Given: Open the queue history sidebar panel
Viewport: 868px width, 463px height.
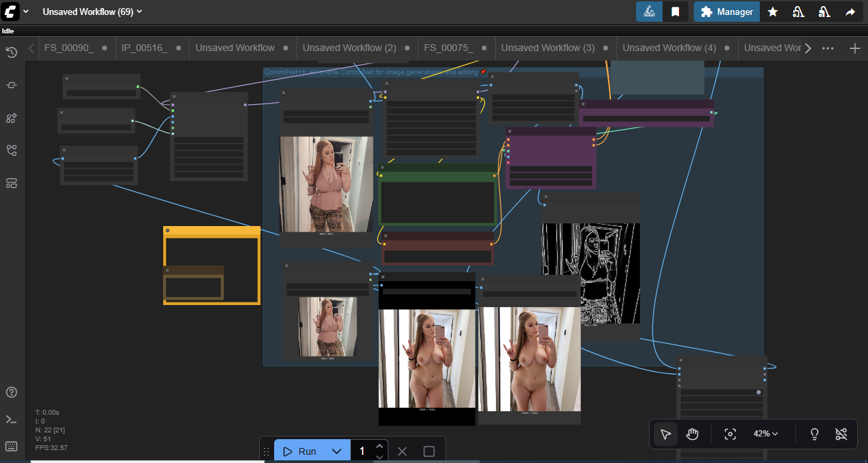Looking at the screenshot, I should coord(11,52).
